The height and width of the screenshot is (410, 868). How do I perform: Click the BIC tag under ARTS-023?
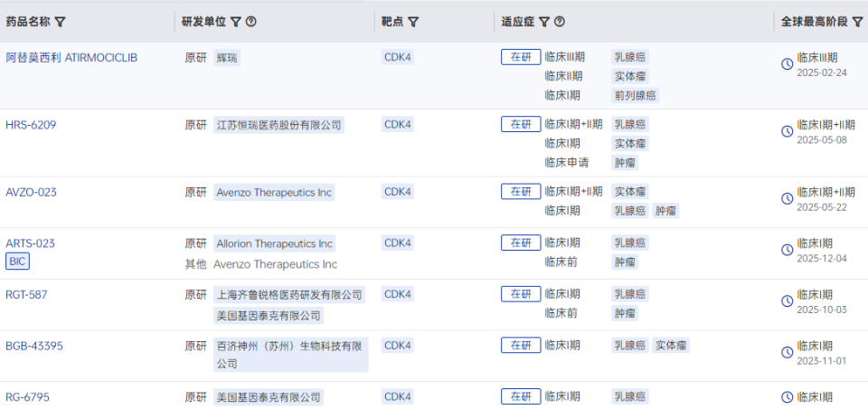pos(17,262)
